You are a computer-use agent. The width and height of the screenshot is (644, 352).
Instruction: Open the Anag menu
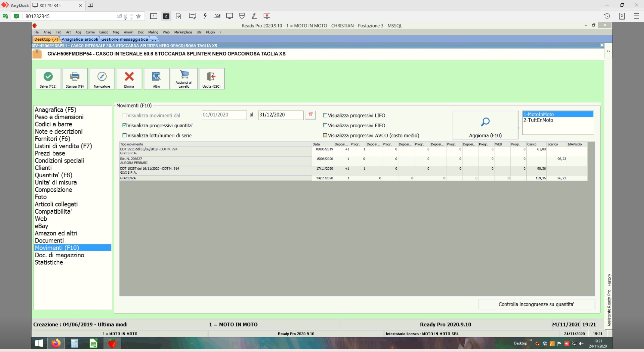(x=47, y=32)
